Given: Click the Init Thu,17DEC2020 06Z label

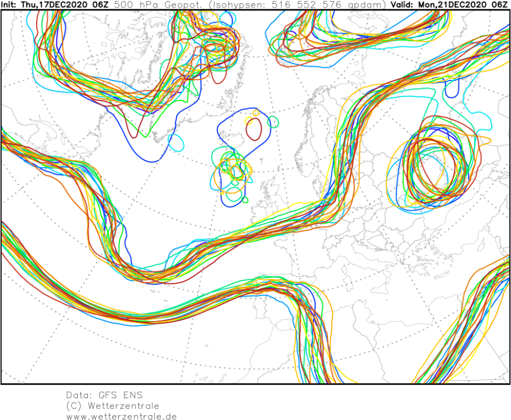Looking at the screenshot, I should (x=54, y=4).
